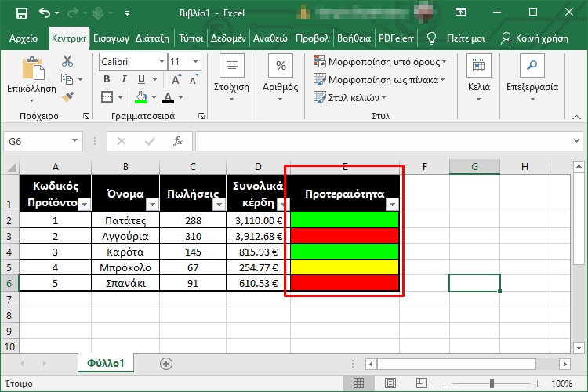Select cell containing Μπρόκολο
The height and width of the screenshot is (392, 588).
coord(125,267)
